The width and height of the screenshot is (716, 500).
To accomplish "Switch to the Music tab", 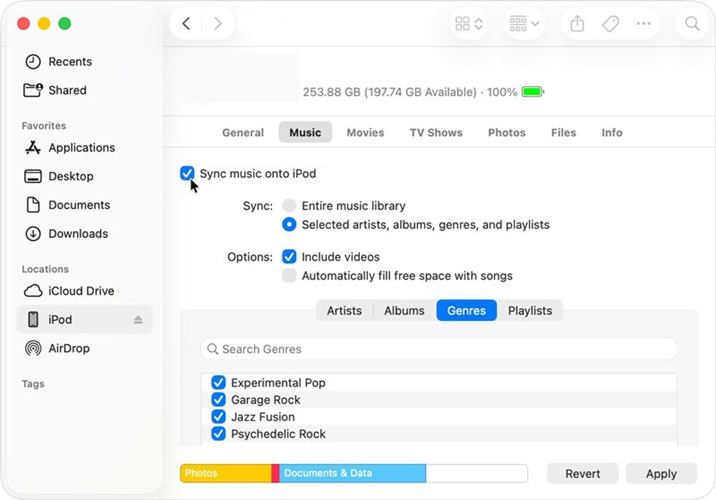I will (305, 132).
